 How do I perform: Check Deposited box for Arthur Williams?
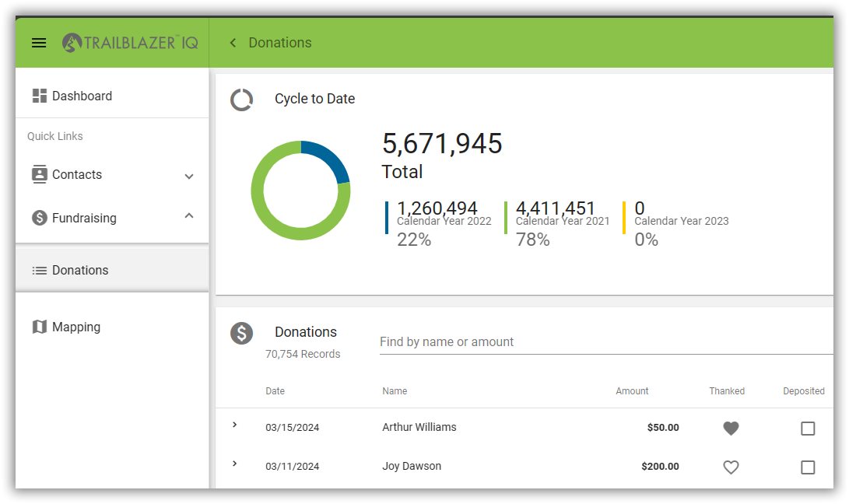click(808, 429)
